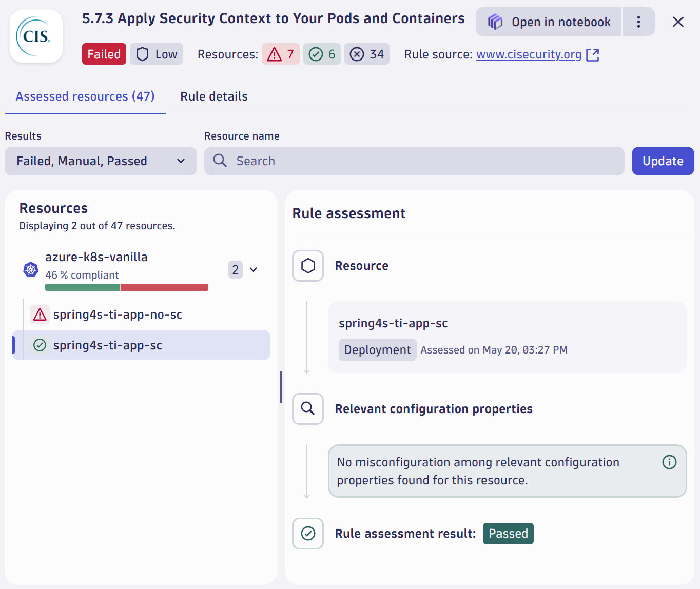Click the Low severity shield badge
Screen dimensions: 700x589
(156, 53)
